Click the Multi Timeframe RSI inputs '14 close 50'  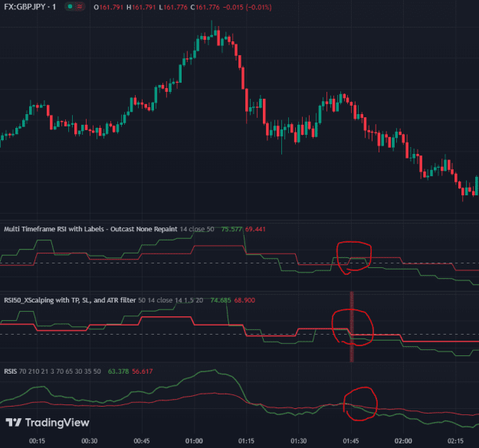click(x=197, y=229)
